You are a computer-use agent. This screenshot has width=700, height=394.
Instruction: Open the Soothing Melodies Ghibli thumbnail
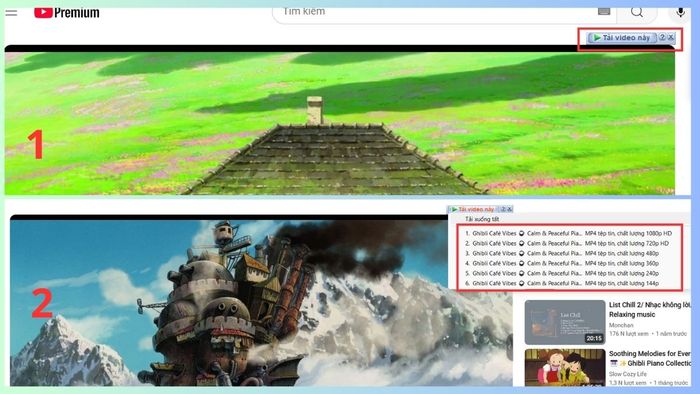click(x=565, y=368)
